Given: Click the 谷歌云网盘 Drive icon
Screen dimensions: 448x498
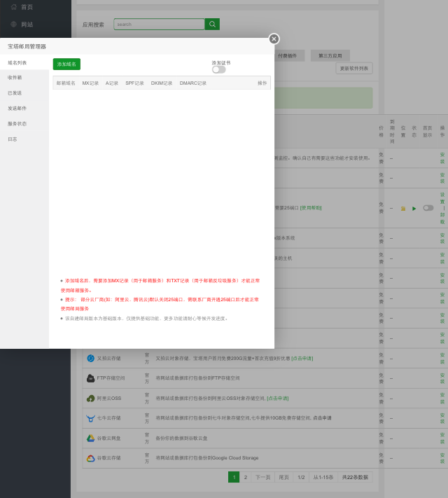Looking at the screenshot, I should point(90,438).
